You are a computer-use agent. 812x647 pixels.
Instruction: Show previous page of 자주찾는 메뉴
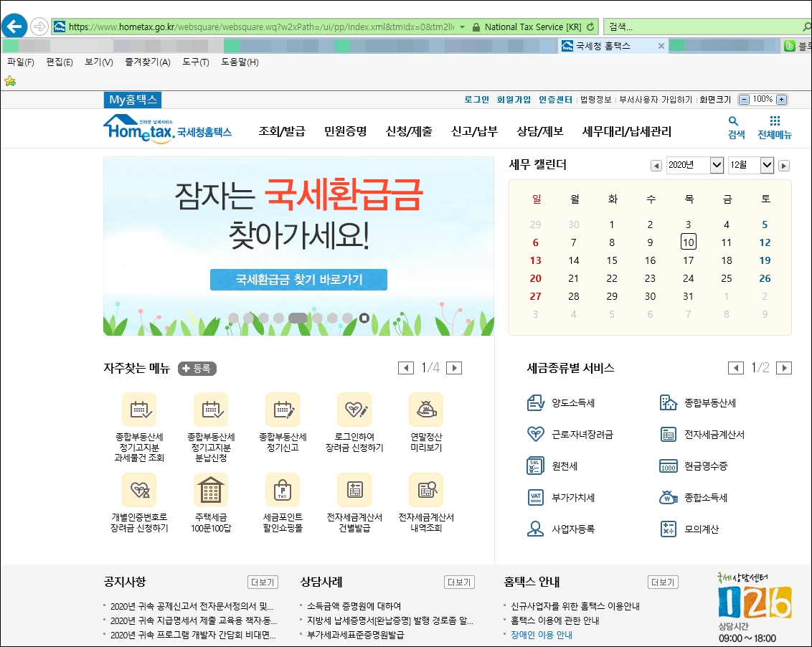click(406, 368)
